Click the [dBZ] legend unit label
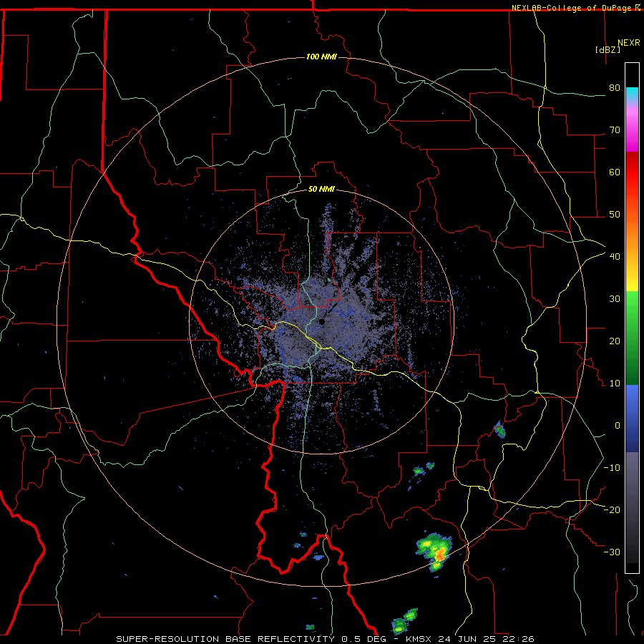This screenshot has height=644, width=644. [x=608, y=50]
